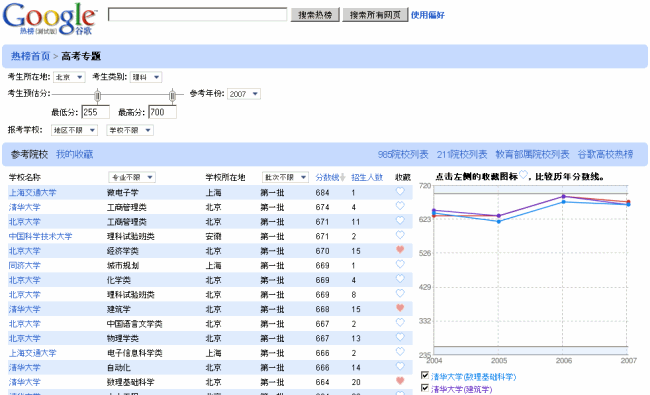Go to 热榜首页 breadcrumb link
This screenshot has width=650, height=395.
click(x=30, y=56)
